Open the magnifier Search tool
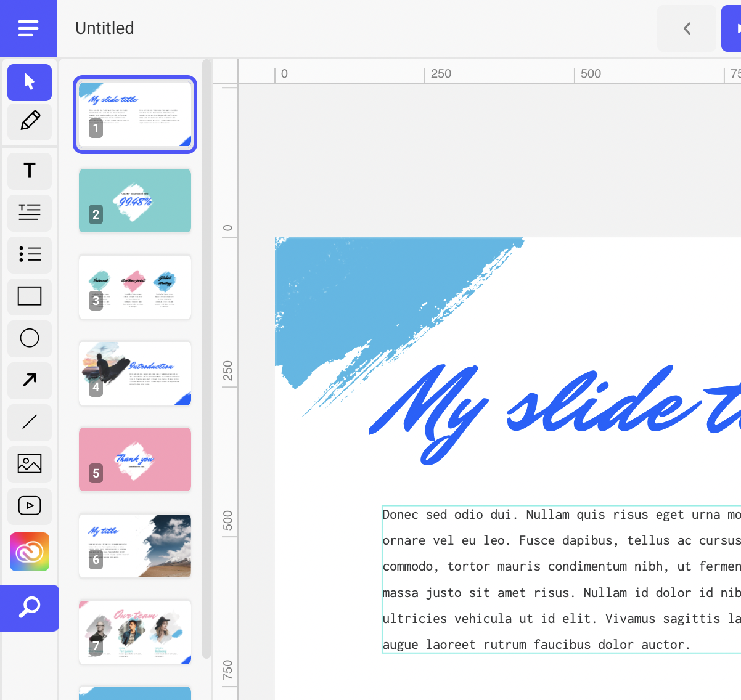 [x=30, y=608]
